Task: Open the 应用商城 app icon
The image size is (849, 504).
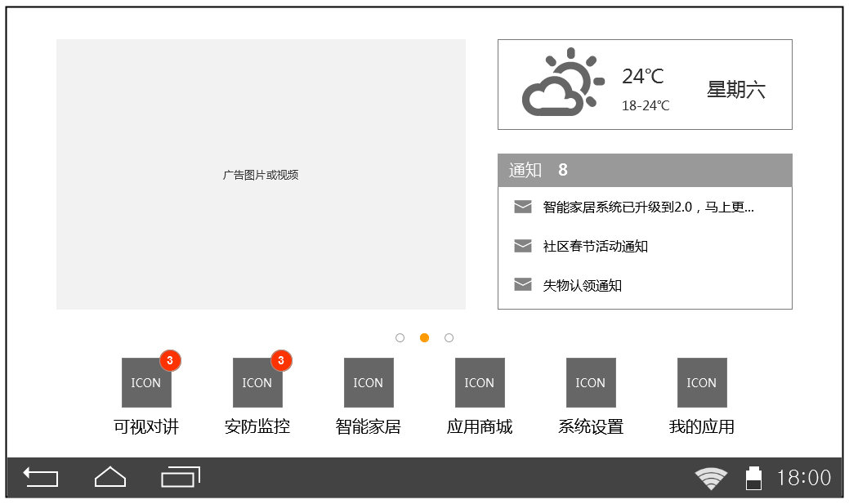Action: click(480, 382)
